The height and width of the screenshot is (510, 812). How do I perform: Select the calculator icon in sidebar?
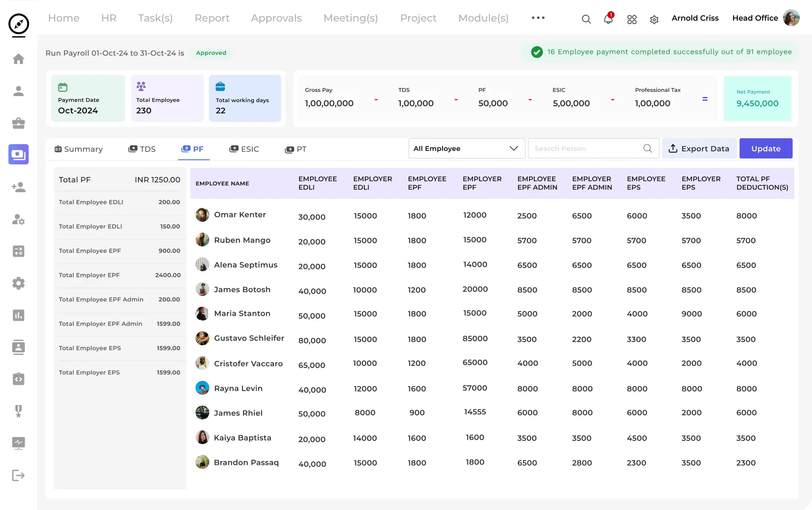click(x=19, y=251)
